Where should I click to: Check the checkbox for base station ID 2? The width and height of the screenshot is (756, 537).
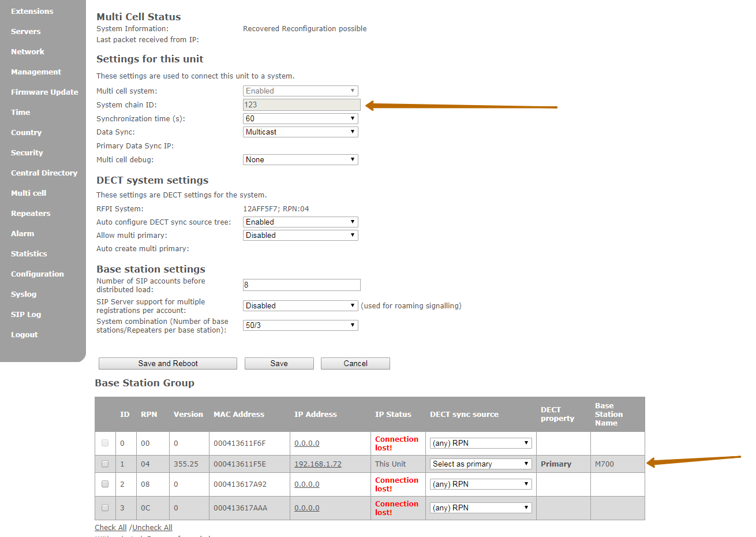click(x=105, y=484)
